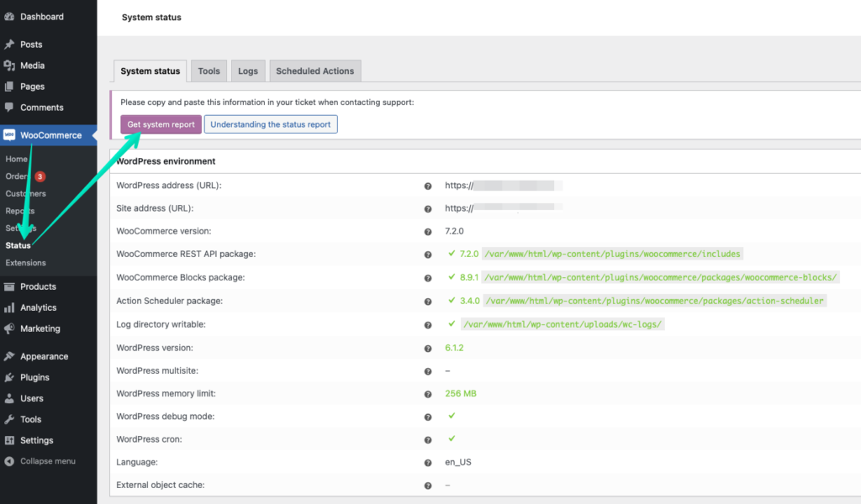The image size is (861, 504).
Task: Click the REST API path /var/www/html/wp-content/plugins/woocommerce/includes
Action: point(612,254)
